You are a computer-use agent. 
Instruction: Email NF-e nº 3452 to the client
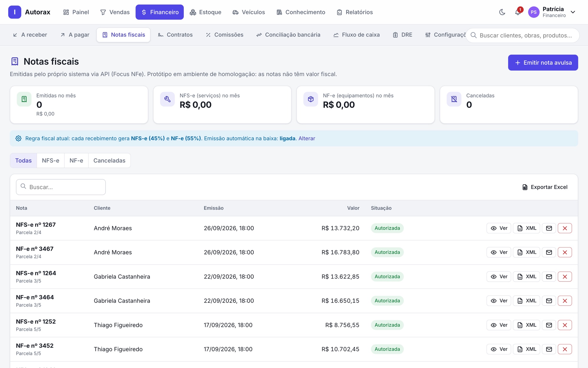coord(549,349)
